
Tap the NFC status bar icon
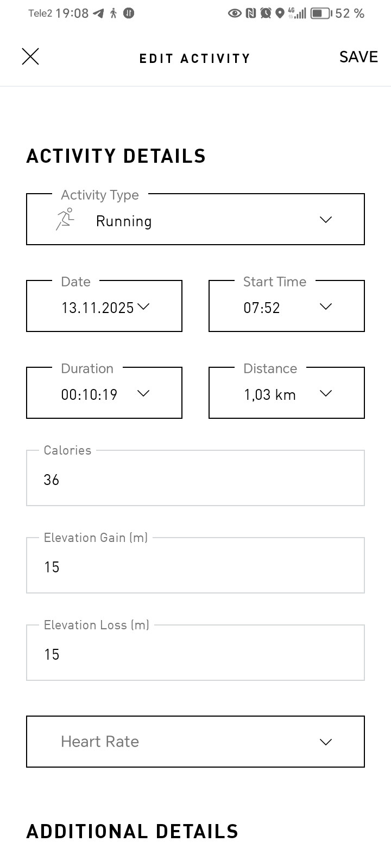tap(250, 13)
